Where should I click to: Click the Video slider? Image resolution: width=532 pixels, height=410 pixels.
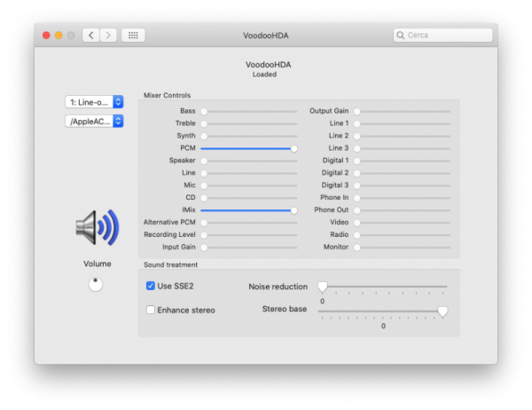(402, 223)
